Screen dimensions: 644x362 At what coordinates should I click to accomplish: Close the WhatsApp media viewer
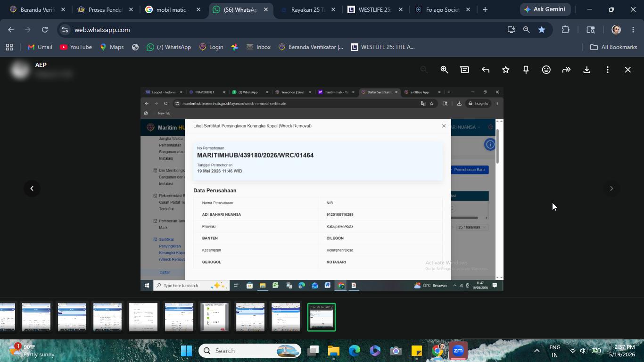tap(627, 70)
